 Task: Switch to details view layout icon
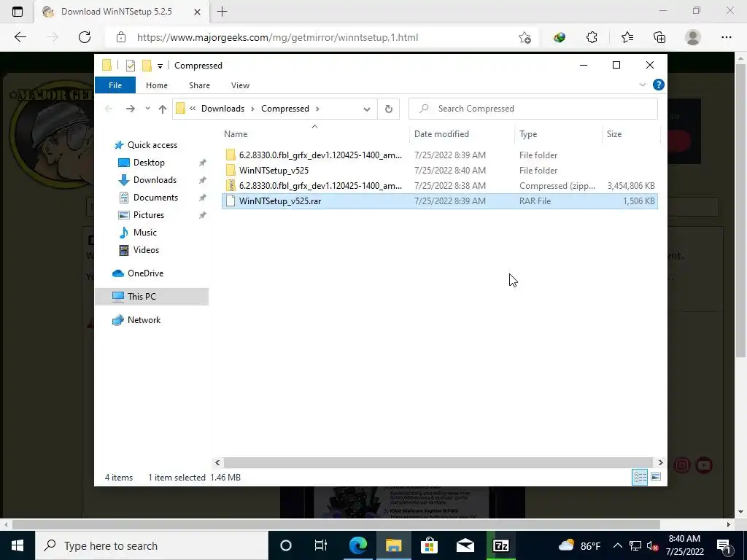click(x=640, y=477)
